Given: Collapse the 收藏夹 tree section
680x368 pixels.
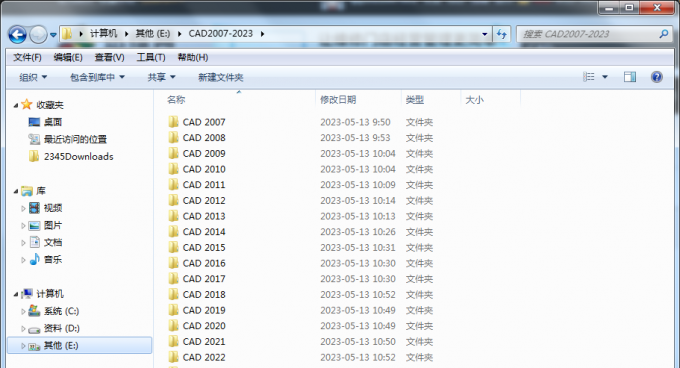Looking at the screenshot, I should [x=16, y=105].
